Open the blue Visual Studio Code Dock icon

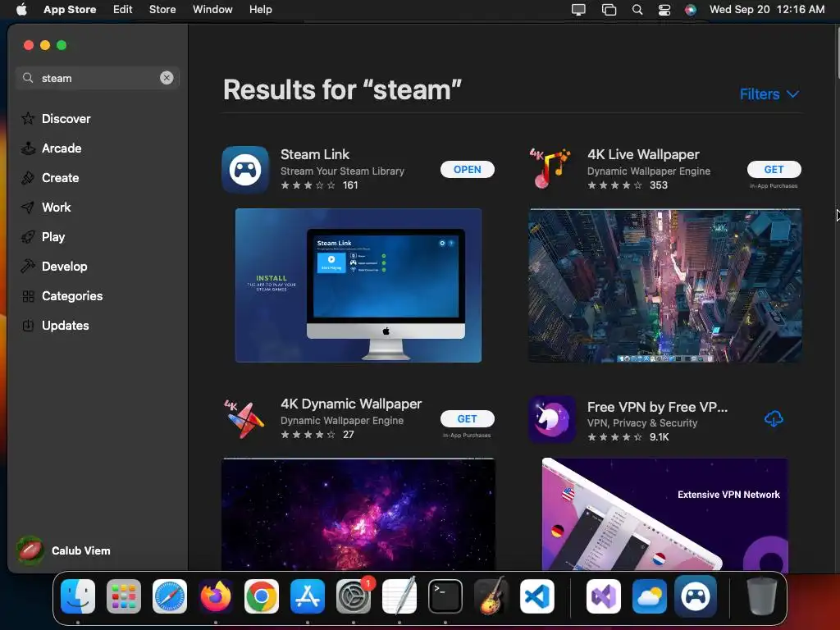537,596
